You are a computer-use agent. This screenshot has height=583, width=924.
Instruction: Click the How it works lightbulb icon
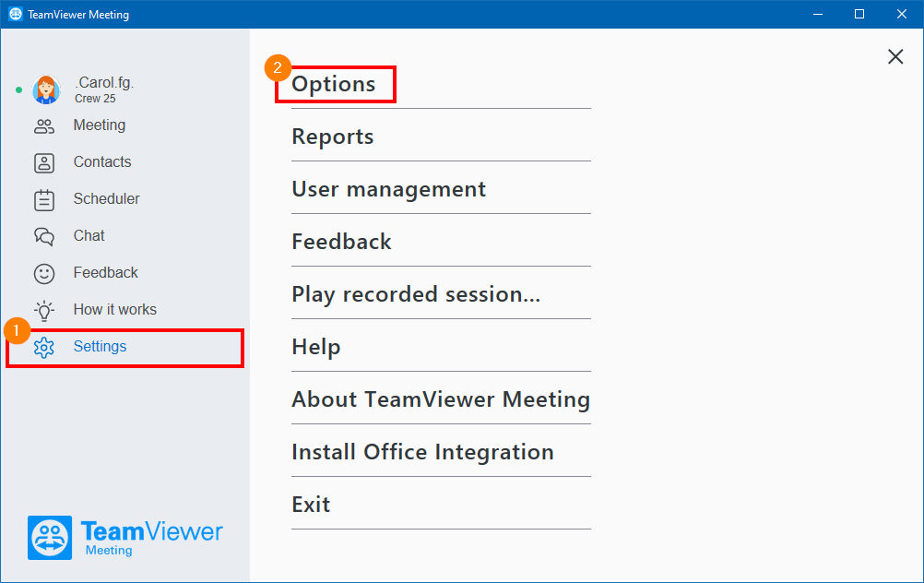44,311
